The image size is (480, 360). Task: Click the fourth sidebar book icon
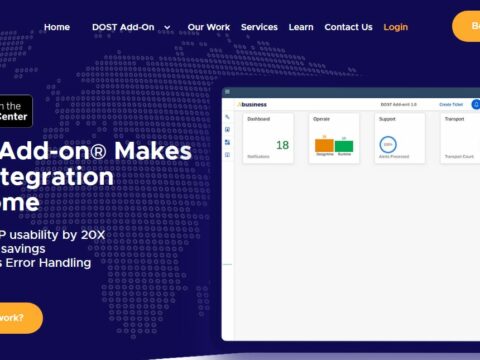click(x=227, y=155)
